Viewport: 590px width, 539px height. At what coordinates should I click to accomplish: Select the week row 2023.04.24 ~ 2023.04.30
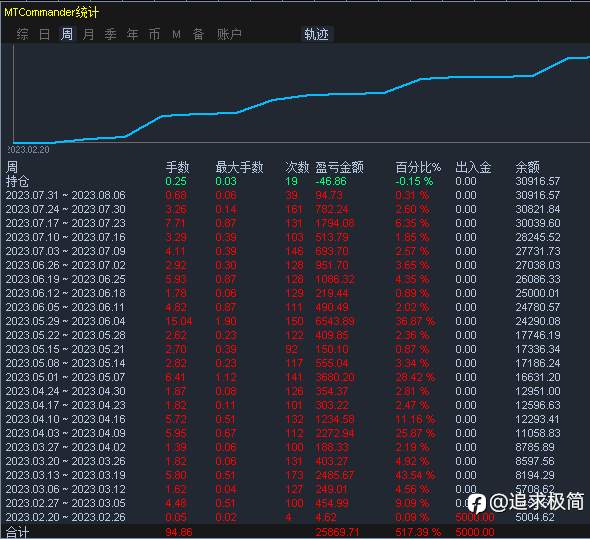click(x=283, y=391)
